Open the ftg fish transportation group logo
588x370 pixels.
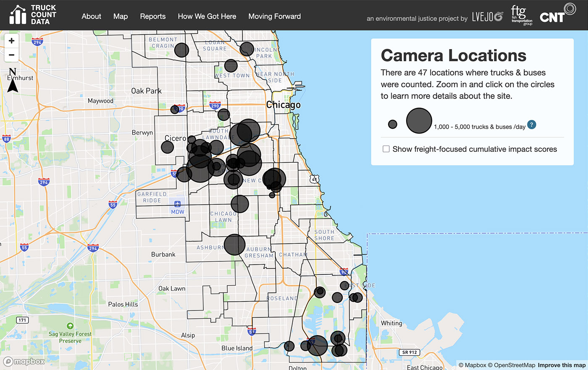click(522, 16)
